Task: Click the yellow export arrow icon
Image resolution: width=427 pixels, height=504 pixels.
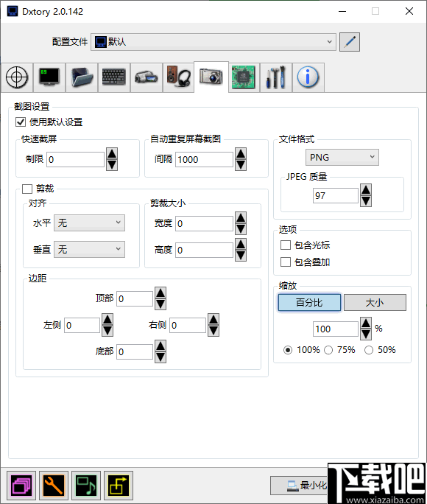Action: coord(119,486)
